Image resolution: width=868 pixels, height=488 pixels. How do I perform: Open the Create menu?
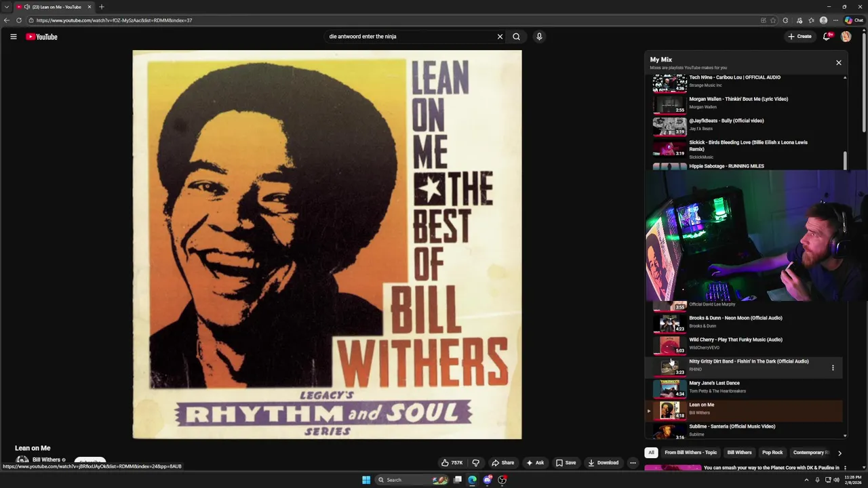[800, 37]
